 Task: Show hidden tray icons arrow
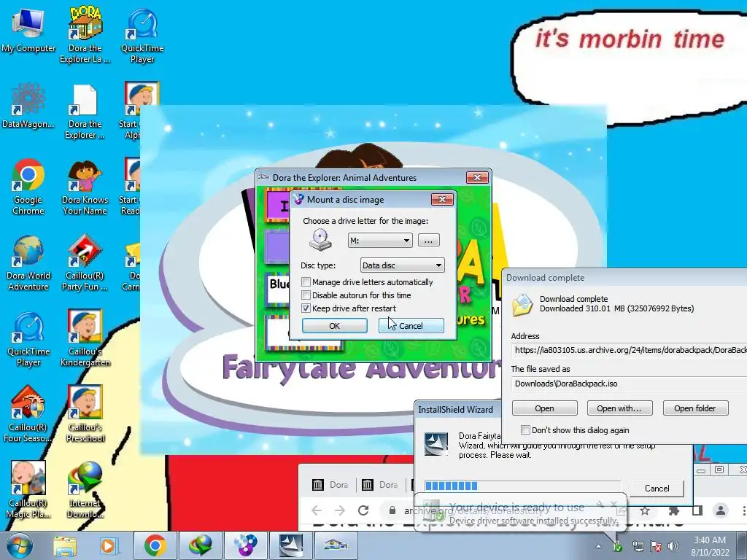(x=598, y=547)
